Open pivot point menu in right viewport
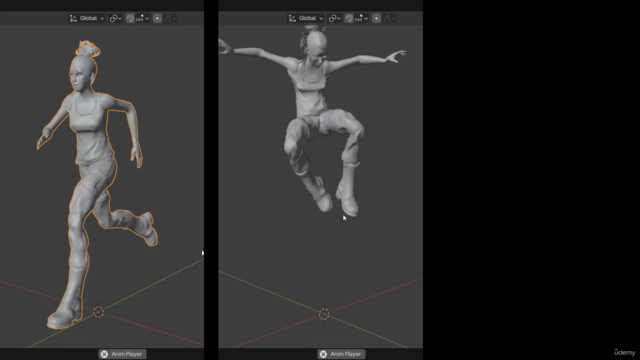 coord(334,18)
